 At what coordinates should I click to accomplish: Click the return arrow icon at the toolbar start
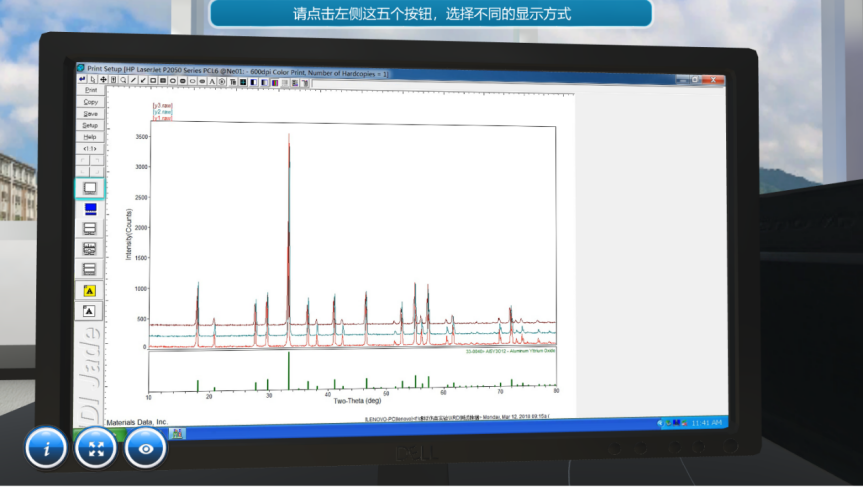pos(83,79)
